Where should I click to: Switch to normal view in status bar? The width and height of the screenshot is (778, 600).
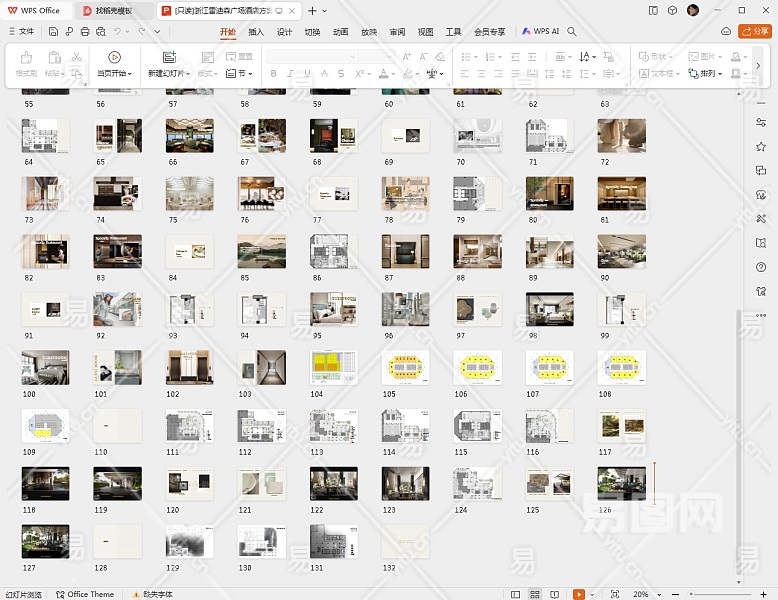click(515, 594)
